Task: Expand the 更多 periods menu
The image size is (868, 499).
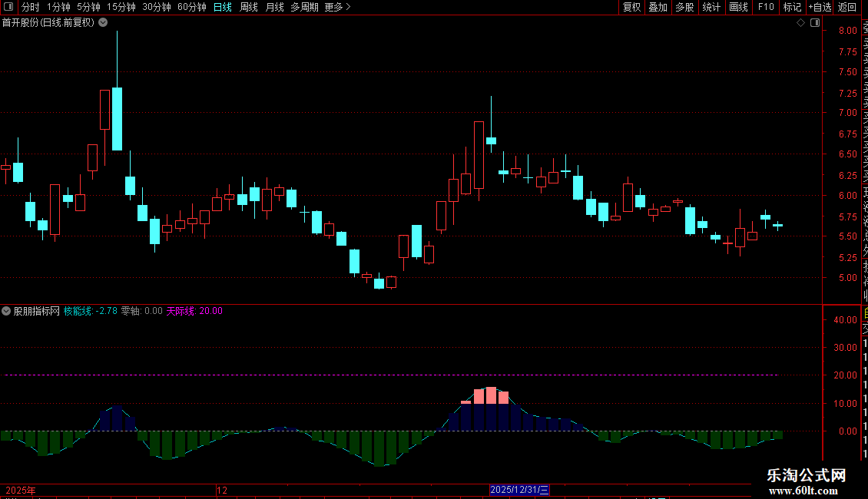Action: [337, 7]
